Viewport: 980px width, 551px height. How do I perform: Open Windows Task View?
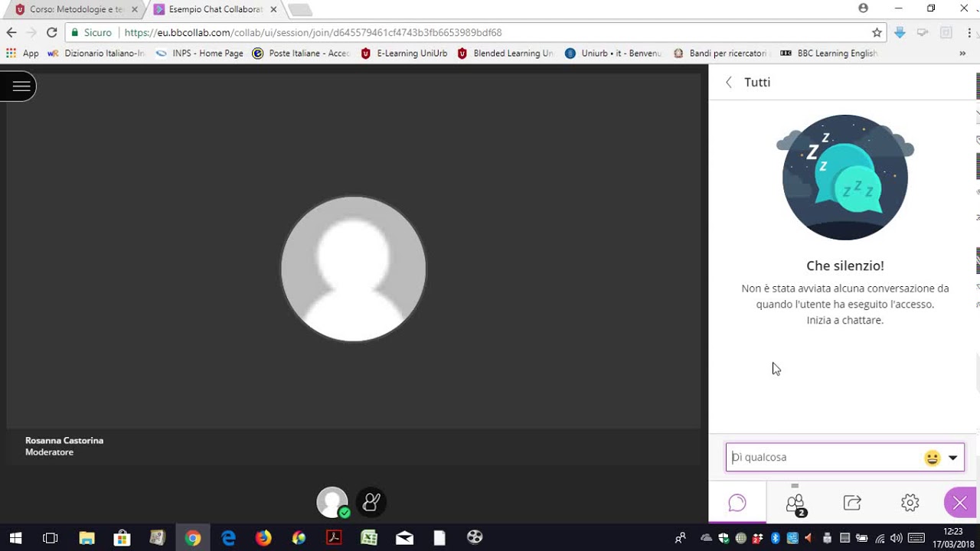50,538
